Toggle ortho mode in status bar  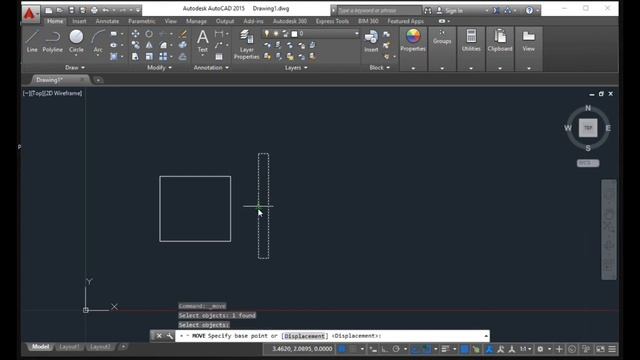[384, 349]
